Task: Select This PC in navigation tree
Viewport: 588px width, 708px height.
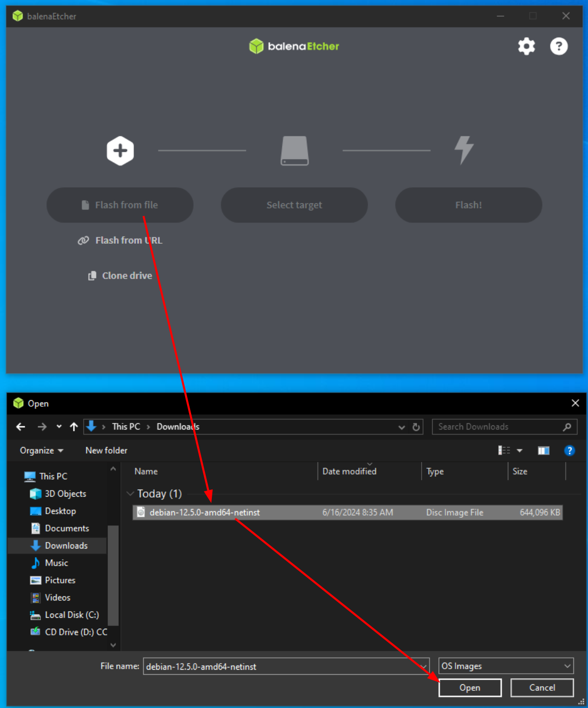Action: (x=53, y=476)
